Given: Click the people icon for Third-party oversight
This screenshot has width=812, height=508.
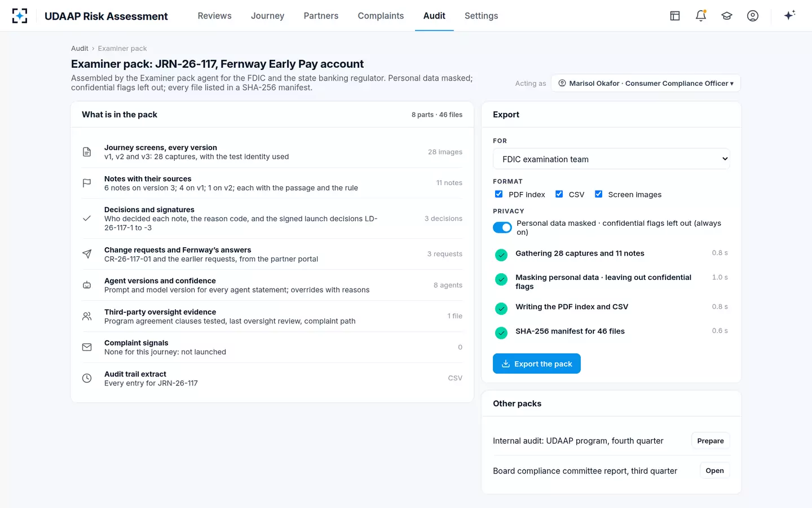Looking at the screenshot, I should [x=87, y=316].
